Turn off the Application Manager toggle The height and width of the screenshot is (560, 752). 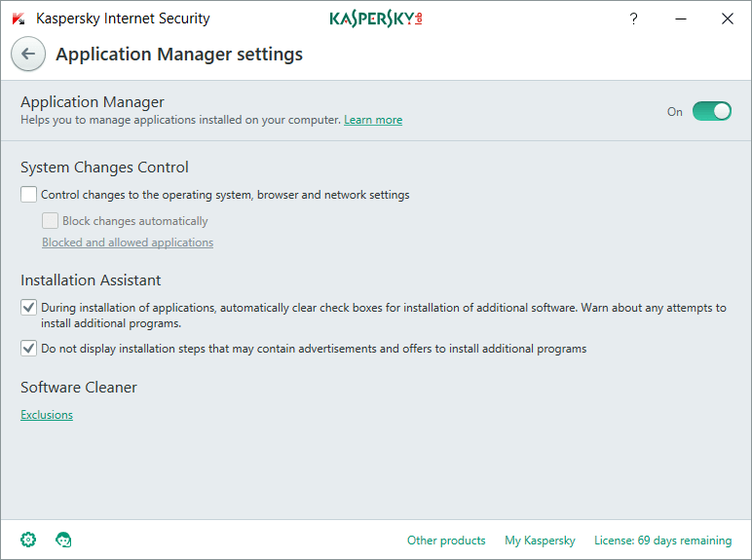coord(712,111)
